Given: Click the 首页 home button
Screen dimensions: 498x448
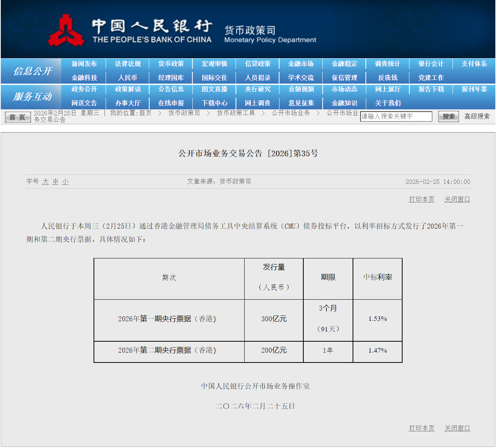Looking at the screenshot, I should (x=17, y=117).
